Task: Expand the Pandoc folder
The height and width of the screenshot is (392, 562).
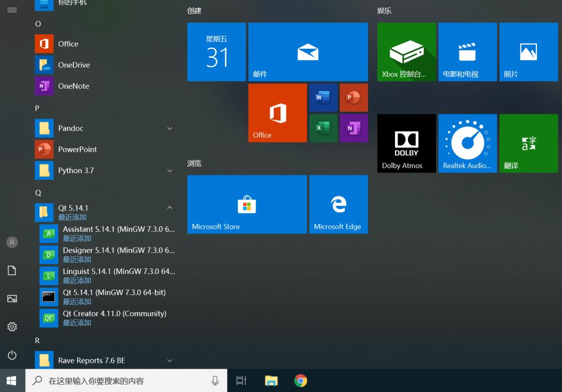Action: tap(170, 128)
